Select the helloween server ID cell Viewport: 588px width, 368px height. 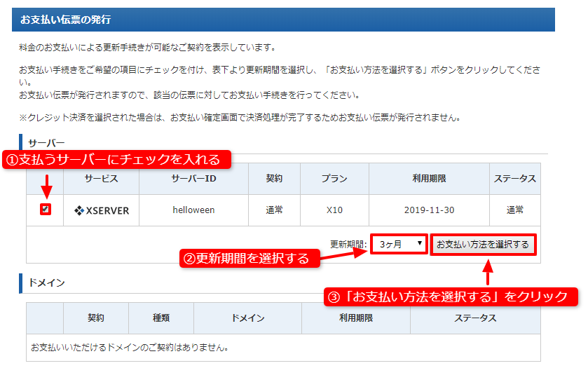[193, 210]
